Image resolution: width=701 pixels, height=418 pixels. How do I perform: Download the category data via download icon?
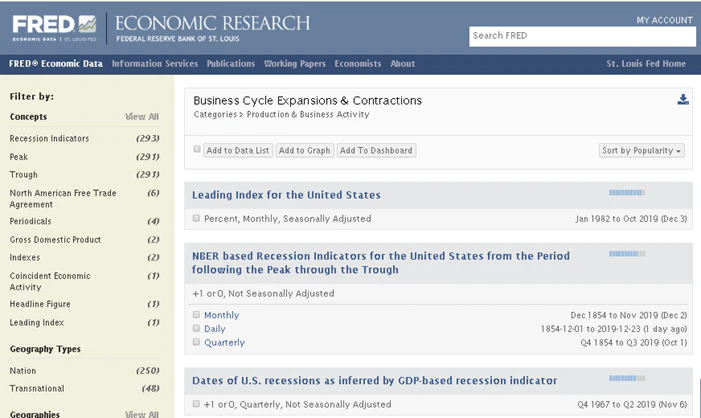(683, 99)
